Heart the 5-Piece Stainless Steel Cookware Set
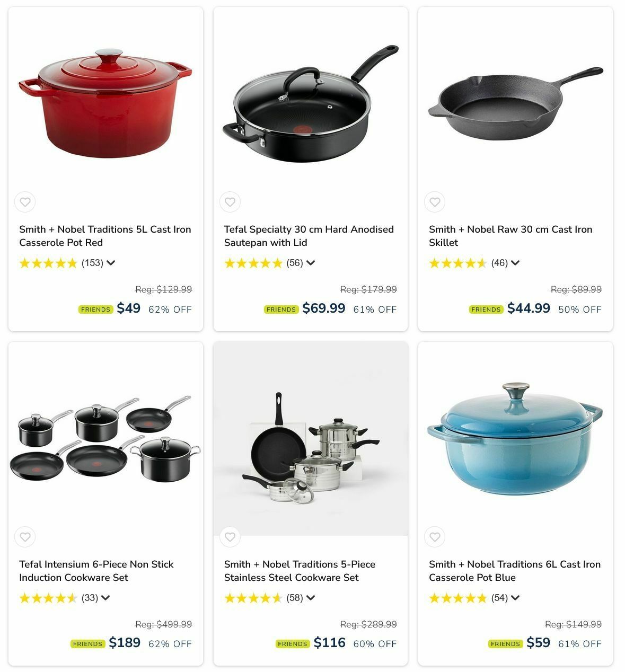This screenshot has height=672, width=625. click(230, 537)
